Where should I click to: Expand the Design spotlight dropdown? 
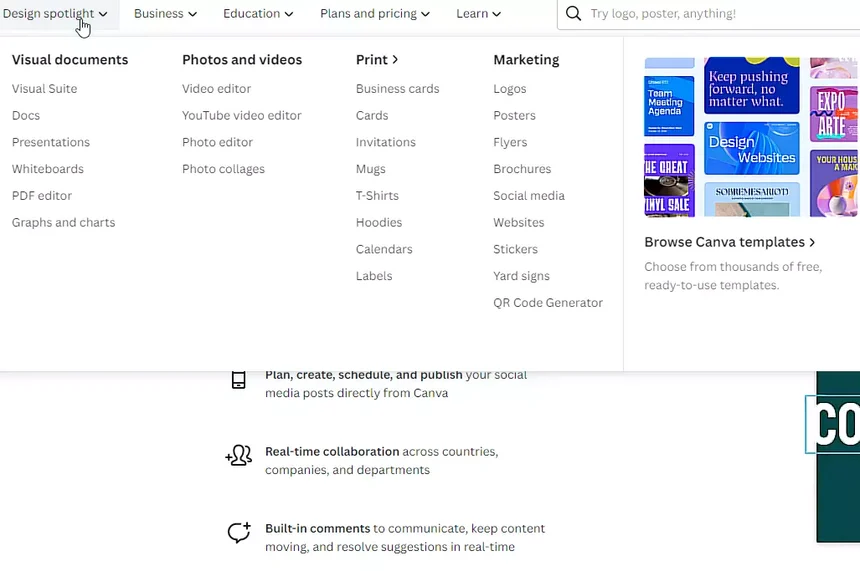pos(55,13)
